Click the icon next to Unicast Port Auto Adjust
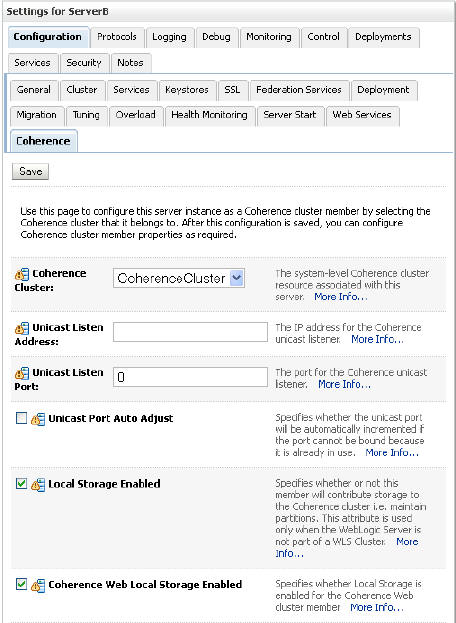Screen dimensions: 456x623 38,419
